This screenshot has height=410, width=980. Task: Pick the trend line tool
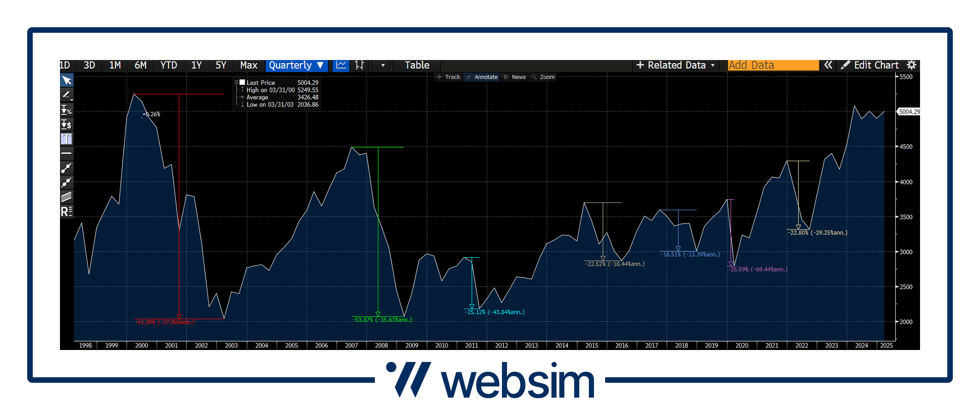coord(67,168)
